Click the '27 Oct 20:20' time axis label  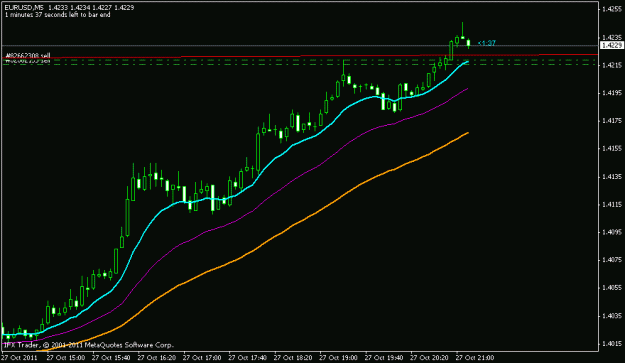tap(429, 358)
